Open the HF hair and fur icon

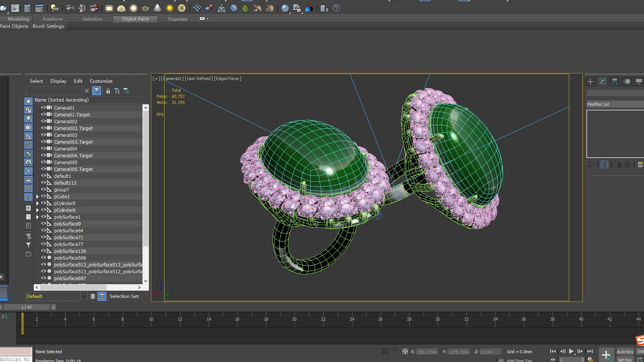tap(257, 8)
